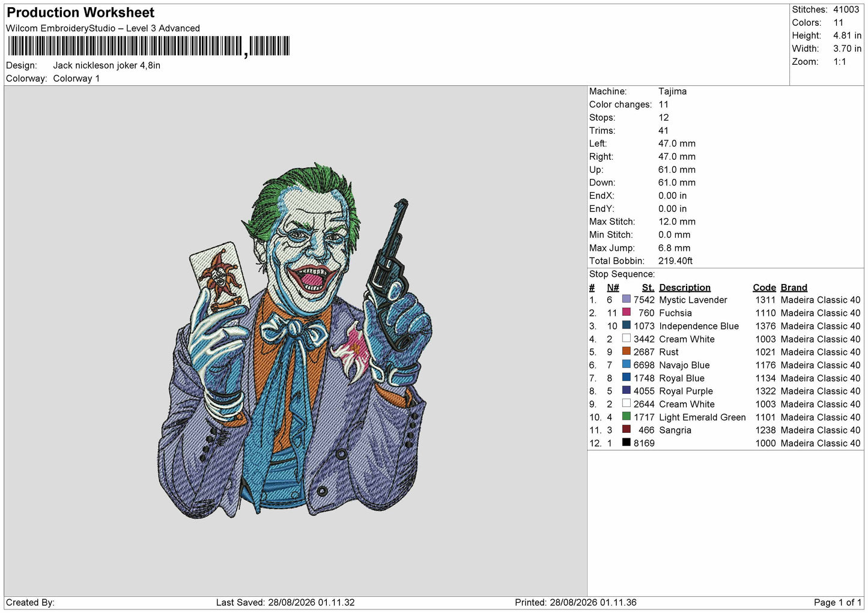Click the Width value '3.70 in'
This screenshot has height=613, width=868.
coord(847,49)
